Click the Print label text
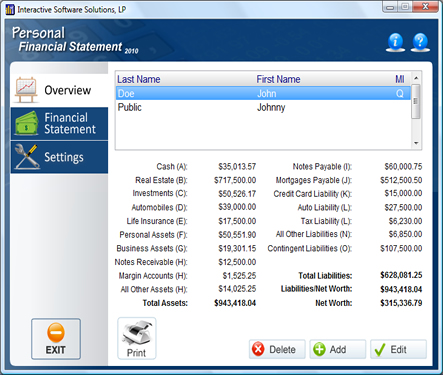 pos(136,353)
